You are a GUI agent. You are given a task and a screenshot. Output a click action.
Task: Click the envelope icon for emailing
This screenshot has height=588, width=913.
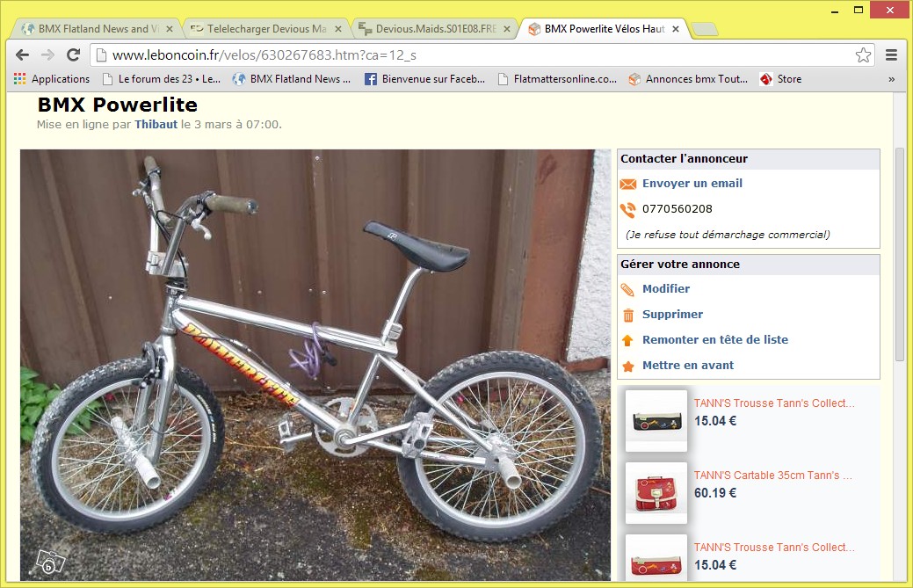pos(627,184)
